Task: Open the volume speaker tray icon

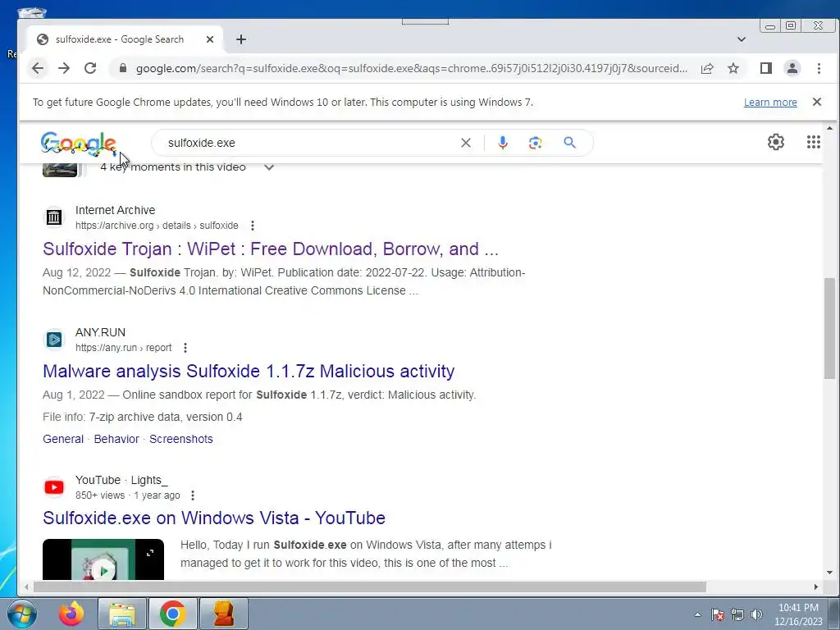Action: point(756,614)
